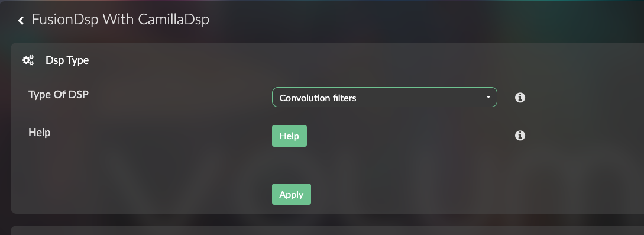Open the Type Of DSP dropdown caret

click(x=488, y=97)
